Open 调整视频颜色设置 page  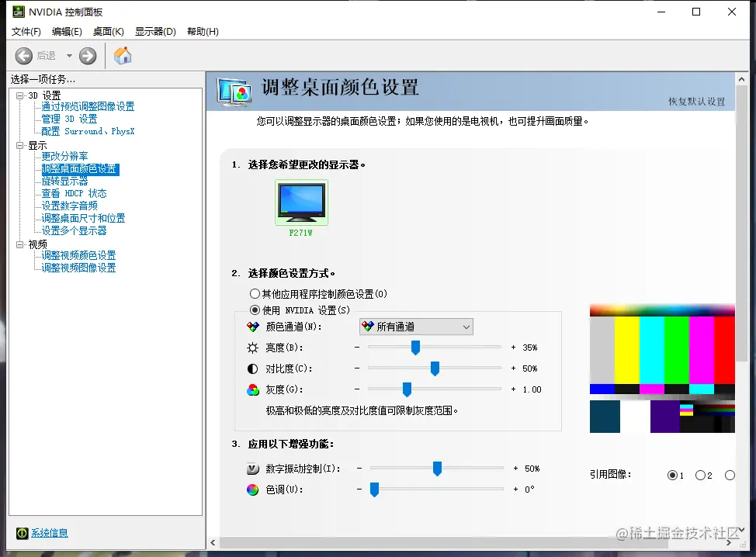pos(78,255)
